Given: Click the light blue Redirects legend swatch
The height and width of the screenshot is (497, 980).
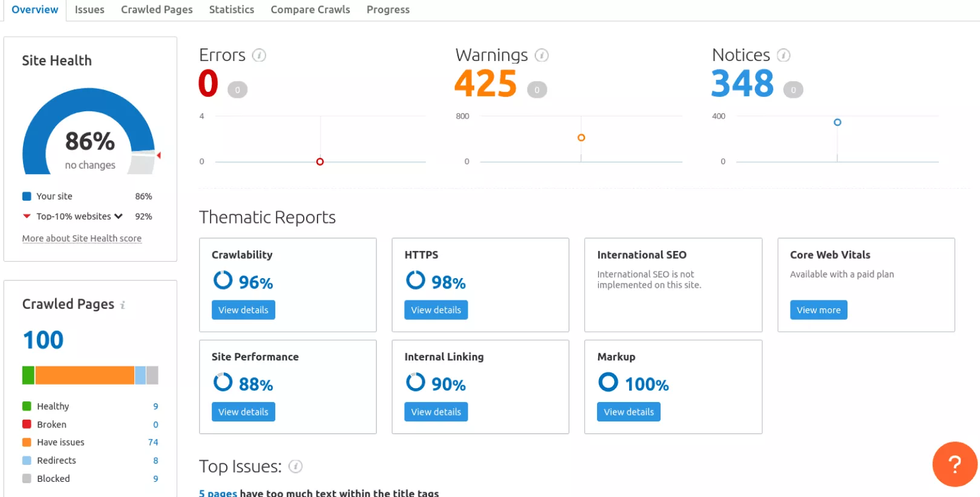Looking at the screenshot, I should [27, 460].
